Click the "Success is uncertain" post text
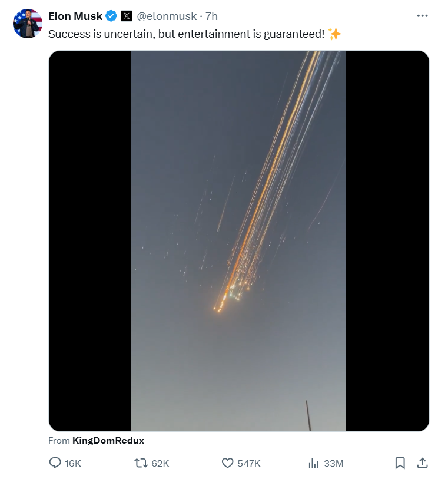The width and height of the screenshot is (448, 479). pos(186,34)
